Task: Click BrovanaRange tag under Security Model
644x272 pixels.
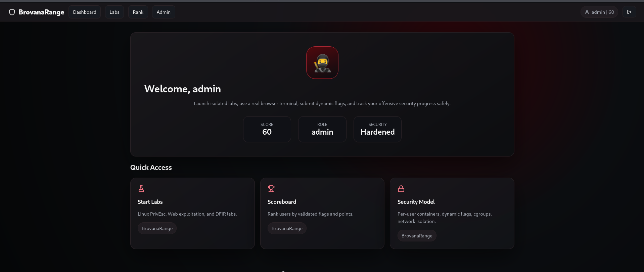Action: pyautogui.click(x=417, y=236)
